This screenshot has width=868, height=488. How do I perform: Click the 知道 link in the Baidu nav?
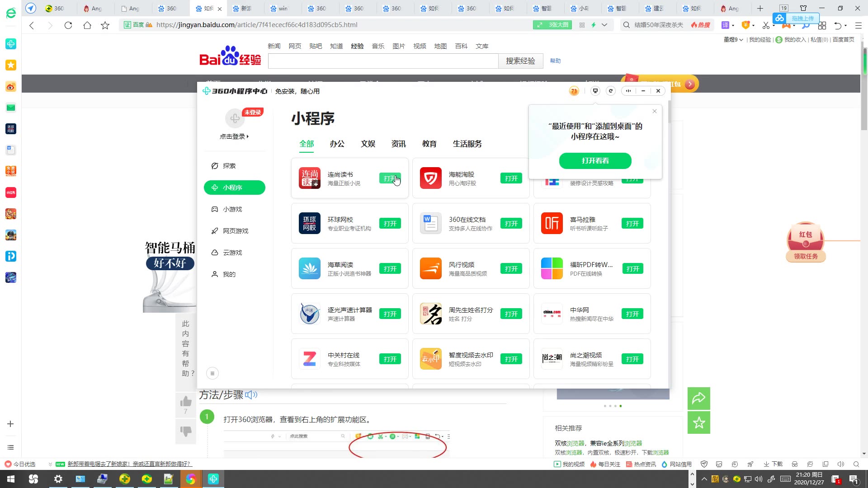pos(336,46)
